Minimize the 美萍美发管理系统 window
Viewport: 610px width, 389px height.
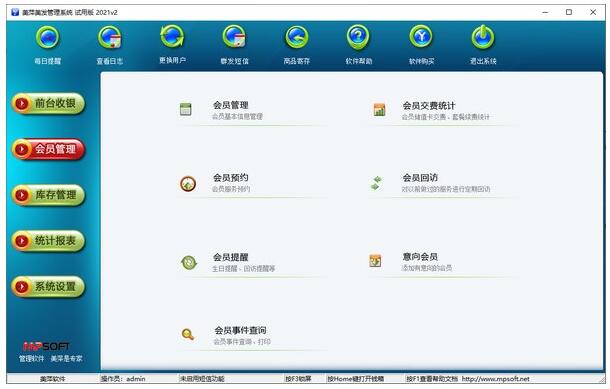545,12
